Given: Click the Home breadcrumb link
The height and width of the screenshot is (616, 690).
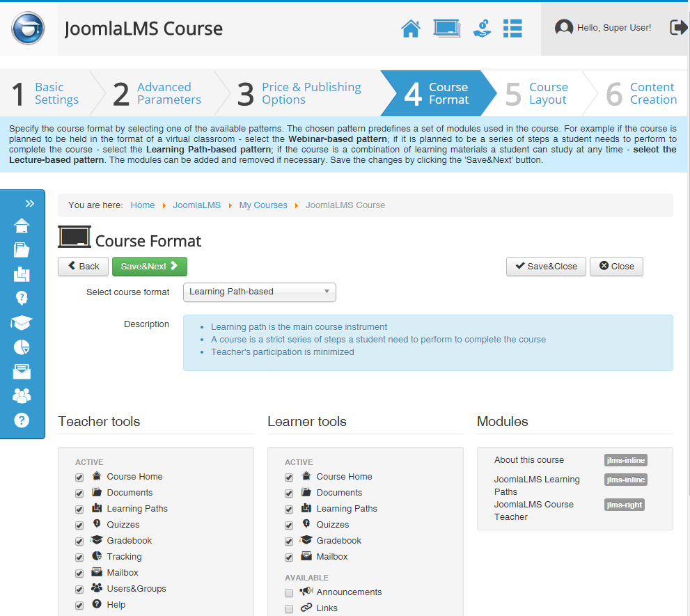Looking at the screenshot, I should click(143, 205).
